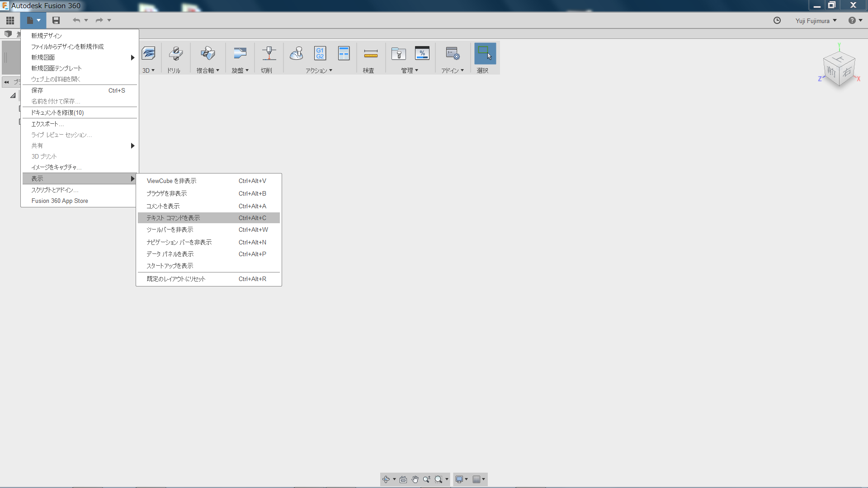Toggle ViewCube を非表示 option
Screen dimensions: 868x488
pyautogui.click(x=209, y=181)
